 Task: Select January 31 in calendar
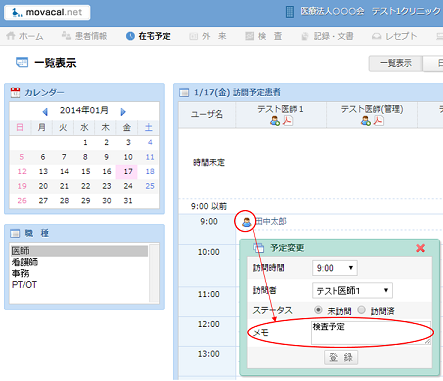pyautogui.click(x=128, y=201)
